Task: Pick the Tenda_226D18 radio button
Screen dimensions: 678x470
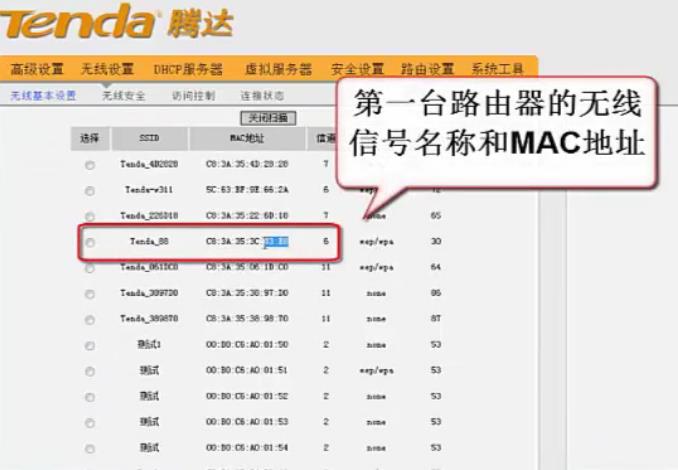Action: click(90, 216)
